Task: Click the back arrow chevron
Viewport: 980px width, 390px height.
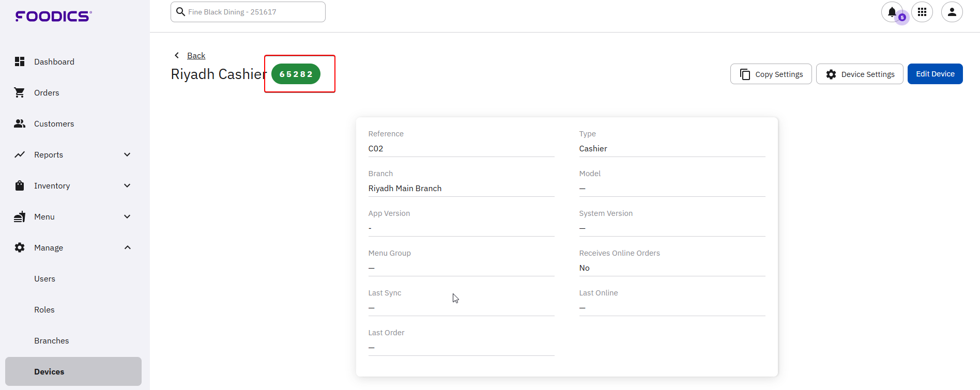Action: [177, 55]
